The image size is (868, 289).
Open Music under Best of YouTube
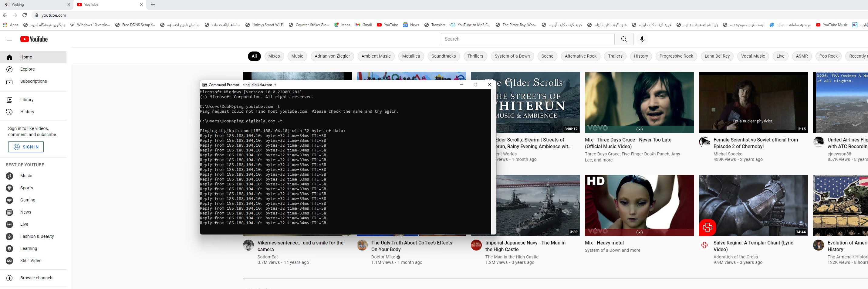pos(33,176)
